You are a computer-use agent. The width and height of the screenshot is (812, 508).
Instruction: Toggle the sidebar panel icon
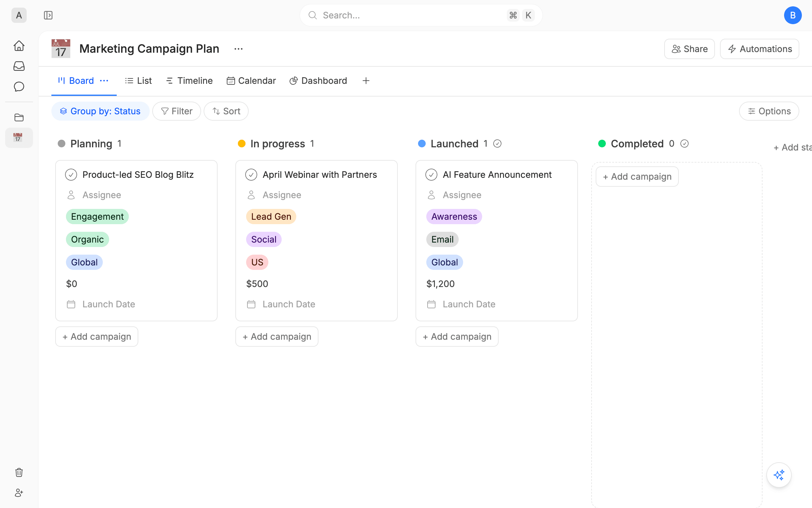pyautogui.click(x=48, y=15)
